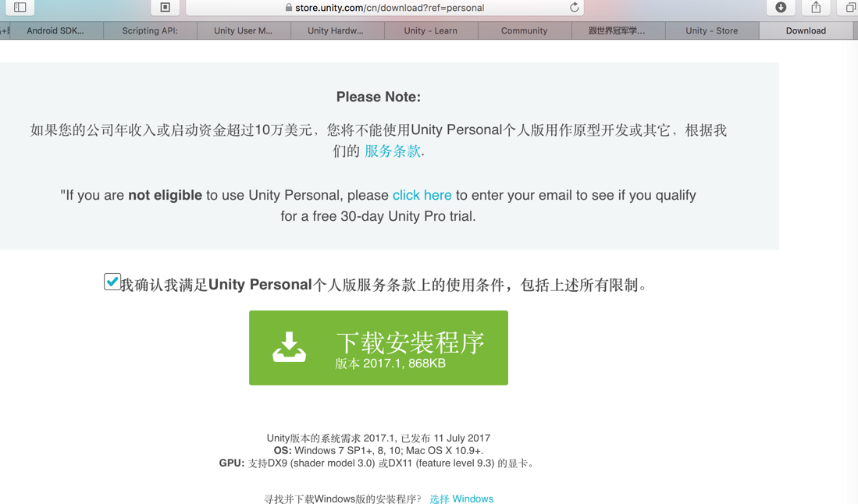858x504 pixels.
Task: Reload the page with refresh icon
Action: [574, 8]
